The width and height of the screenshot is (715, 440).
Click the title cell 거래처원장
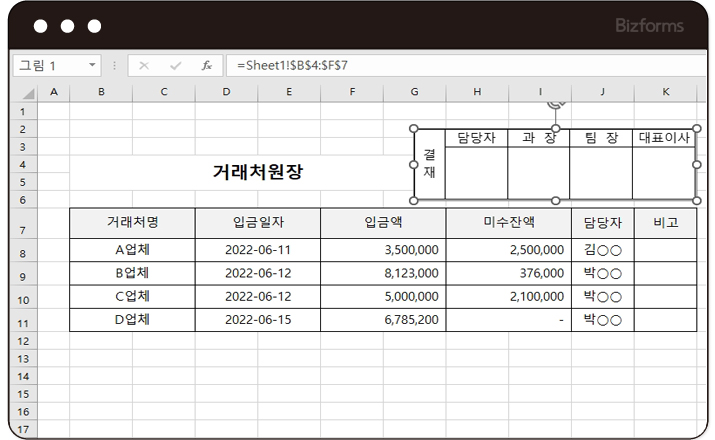258,172
